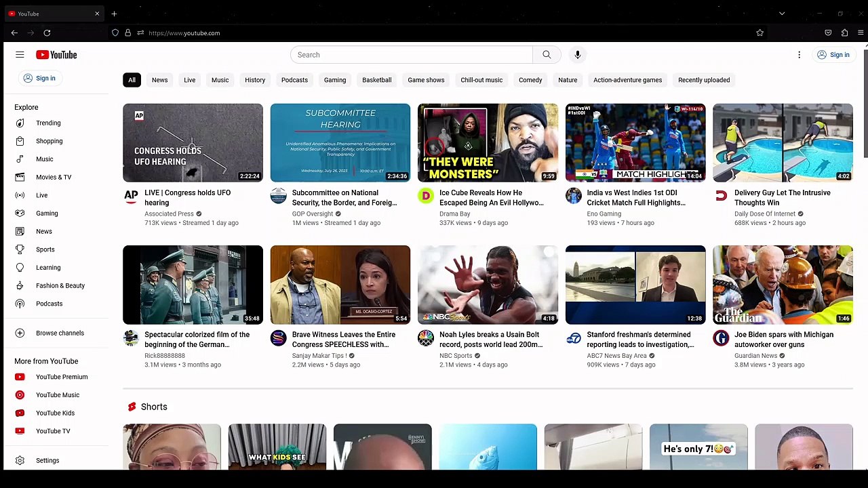Select the Music note icon in sidebar
The height and width of the screenshot is (488, 868).
coord(20,159)
